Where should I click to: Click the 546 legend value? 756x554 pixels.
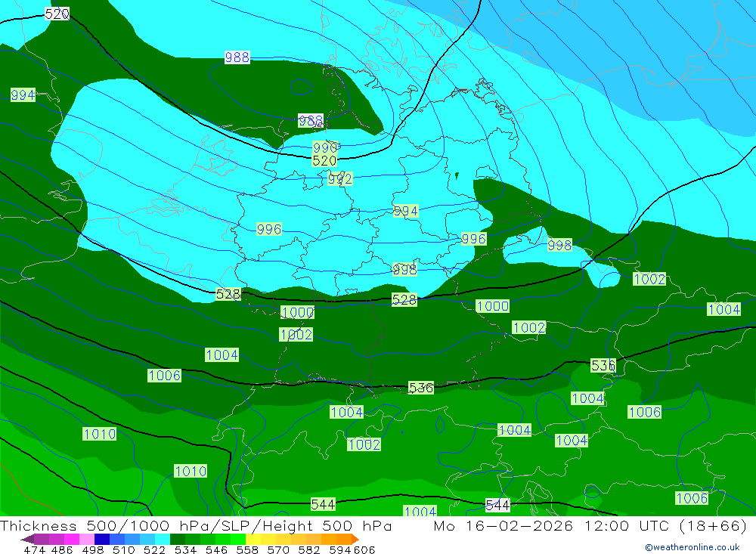[216, 549]
